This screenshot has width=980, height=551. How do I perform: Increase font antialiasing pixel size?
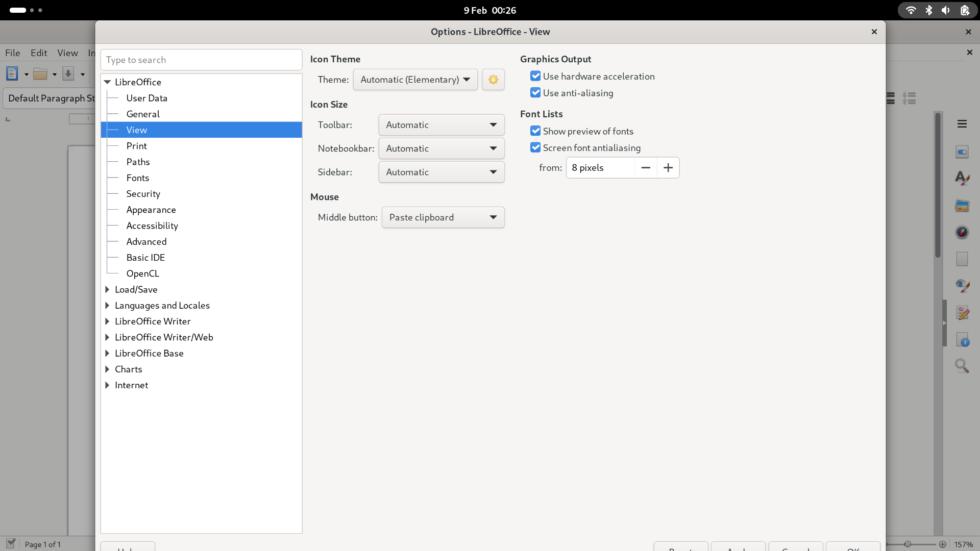[x=668, y=168]
